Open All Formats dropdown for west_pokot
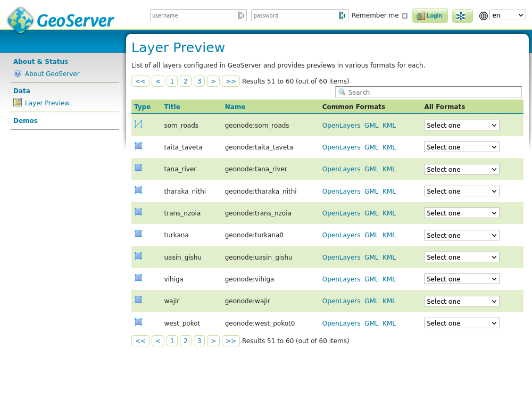Image resolution: width=532 pixels, height=399 pixels. [461, 323]
